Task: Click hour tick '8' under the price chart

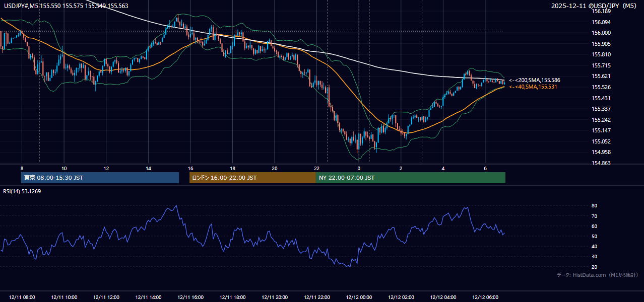Action: pos(22,168)
